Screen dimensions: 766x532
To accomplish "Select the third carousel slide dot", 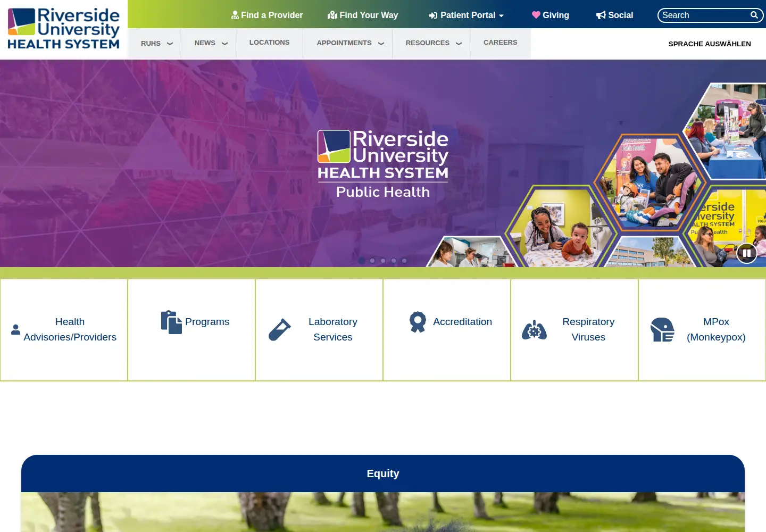I will (x=383, y=261).
